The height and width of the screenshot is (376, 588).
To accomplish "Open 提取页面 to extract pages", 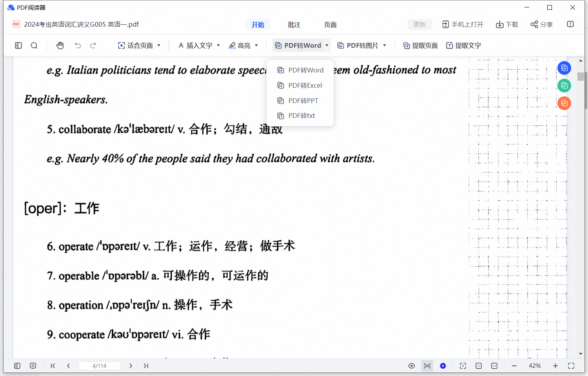I will 420,45.
